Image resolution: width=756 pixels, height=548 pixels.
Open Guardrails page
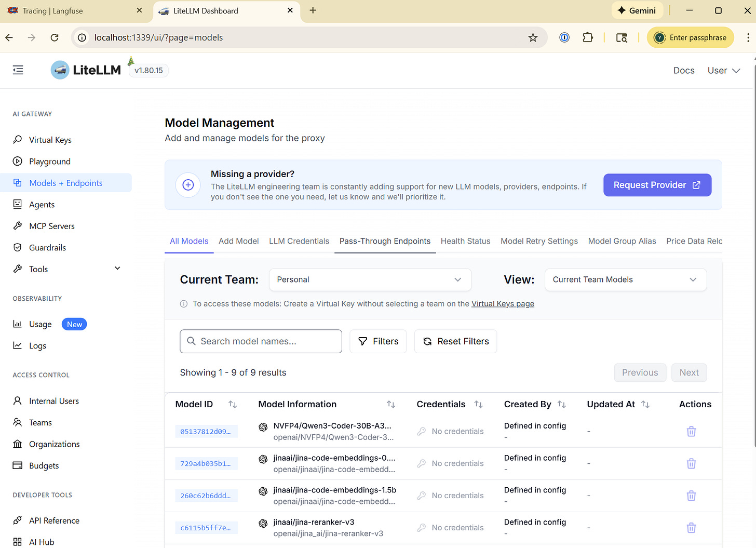[47, 248]
